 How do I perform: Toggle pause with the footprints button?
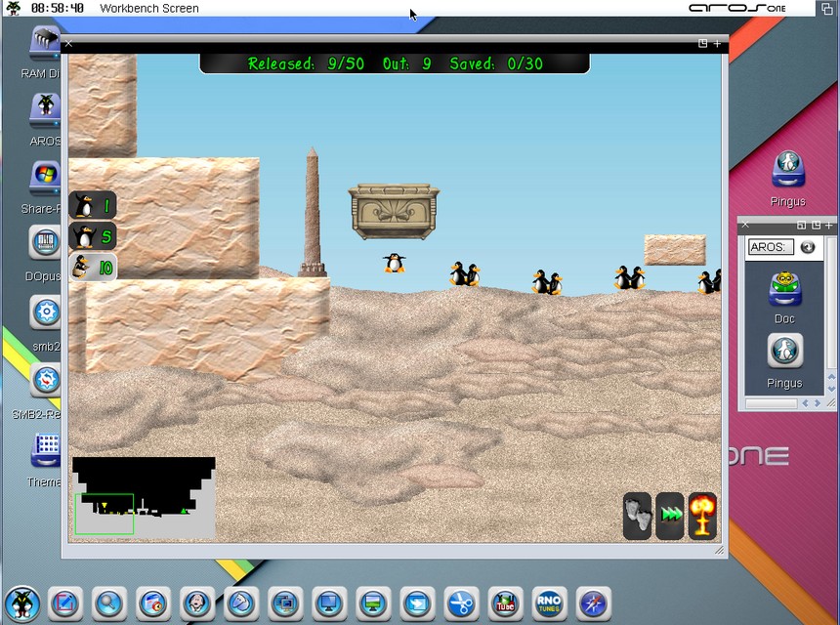[637, 515]
